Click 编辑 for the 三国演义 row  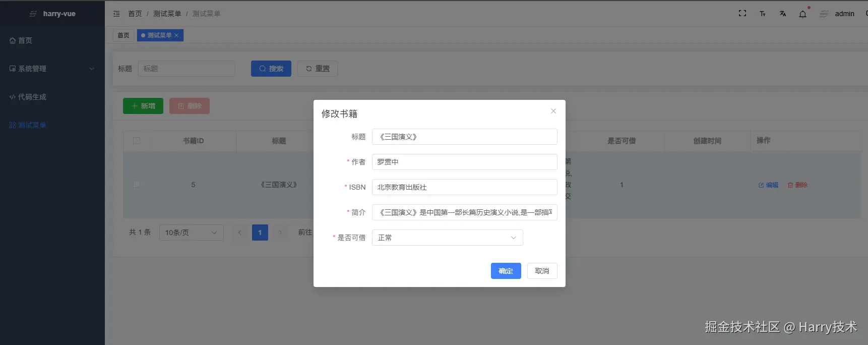click(768, 185)
